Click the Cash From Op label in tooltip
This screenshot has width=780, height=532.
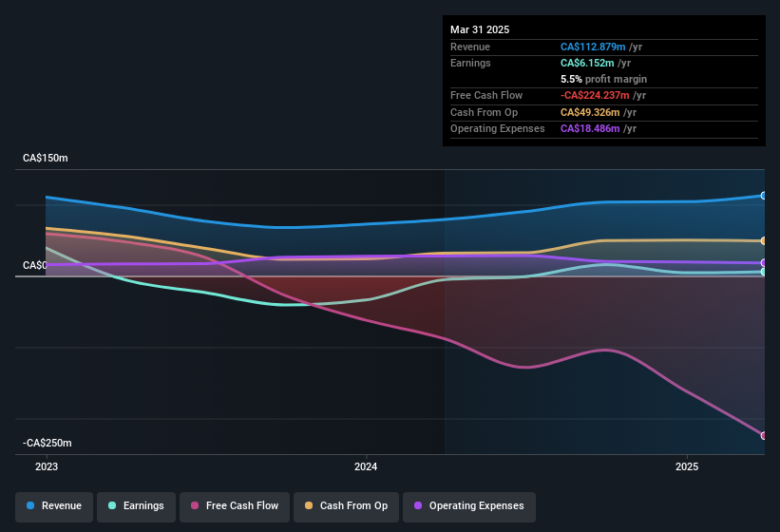point(484,112)
